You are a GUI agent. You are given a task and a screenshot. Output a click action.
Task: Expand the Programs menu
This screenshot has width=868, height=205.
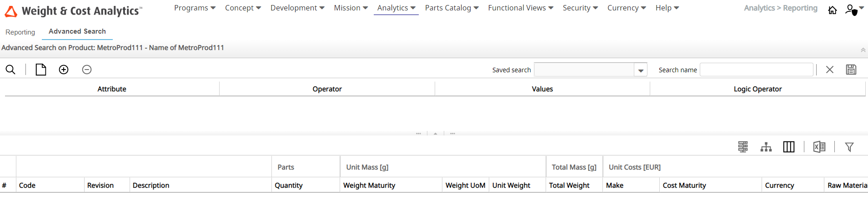(195, 8)
